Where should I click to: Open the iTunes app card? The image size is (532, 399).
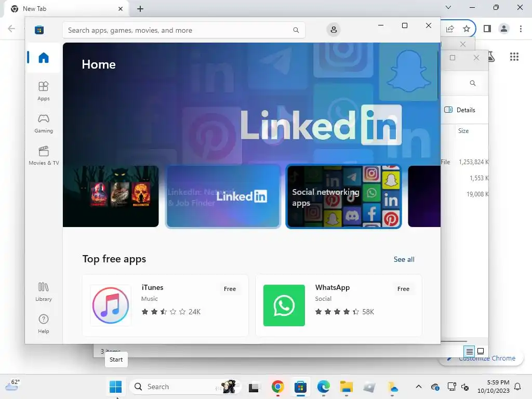point(165,305)
